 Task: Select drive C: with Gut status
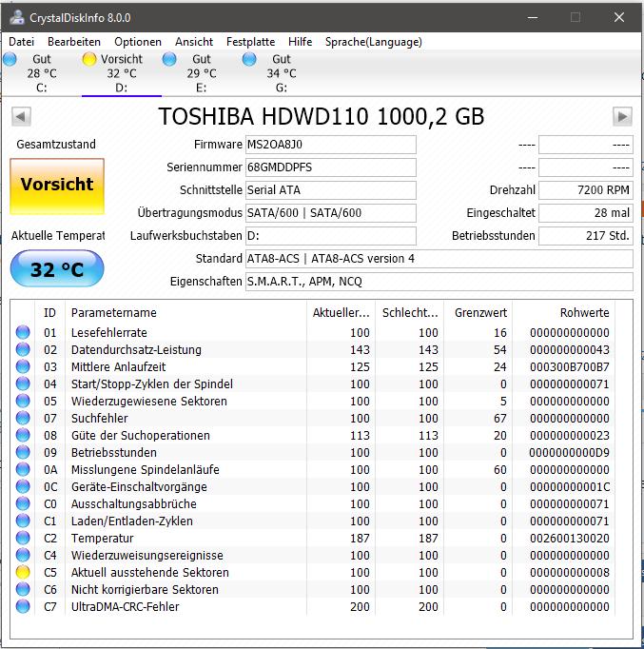41,73
